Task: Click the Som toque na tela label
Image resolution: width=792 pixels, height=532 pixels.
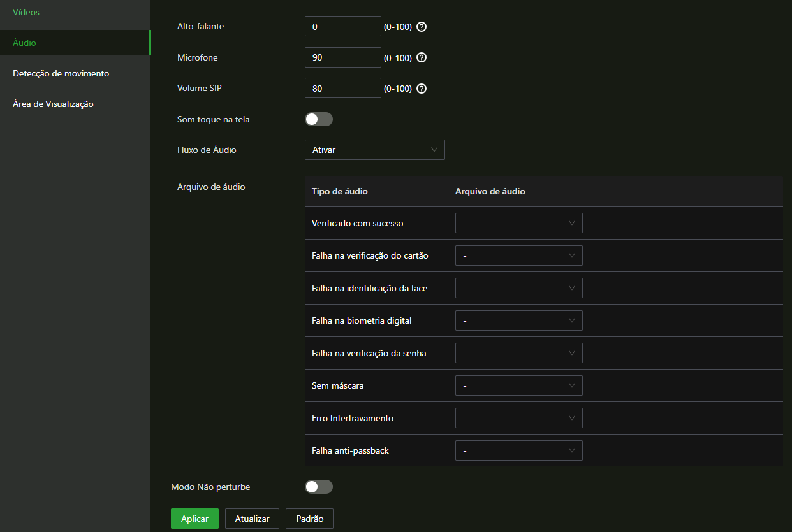Action: [214, 119]
